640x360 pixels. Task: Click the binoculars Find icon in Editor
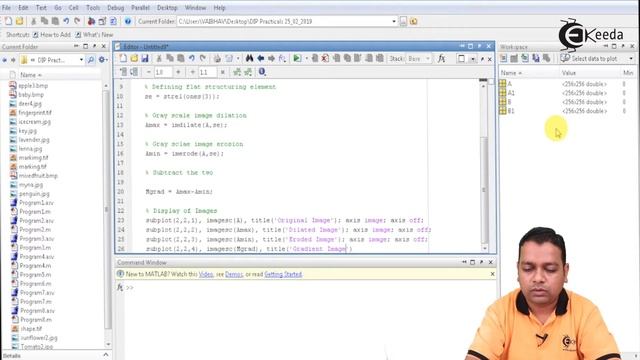[249, 59]
